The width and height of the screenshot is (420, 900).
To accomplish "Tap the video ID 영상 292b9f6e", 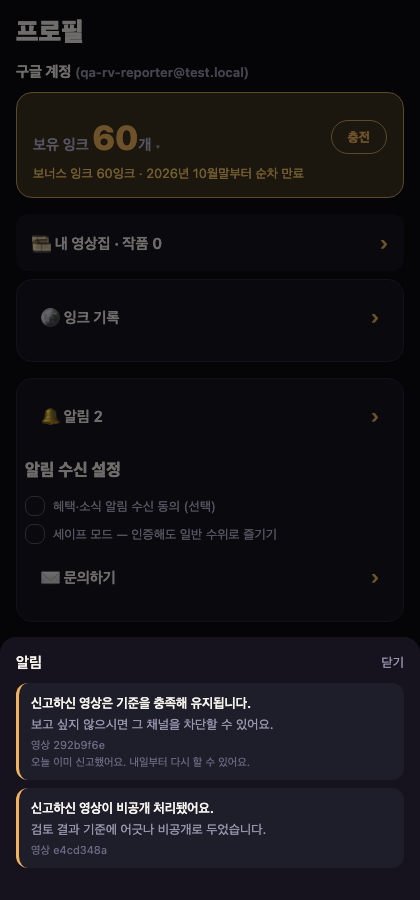I will coord(68,745).
